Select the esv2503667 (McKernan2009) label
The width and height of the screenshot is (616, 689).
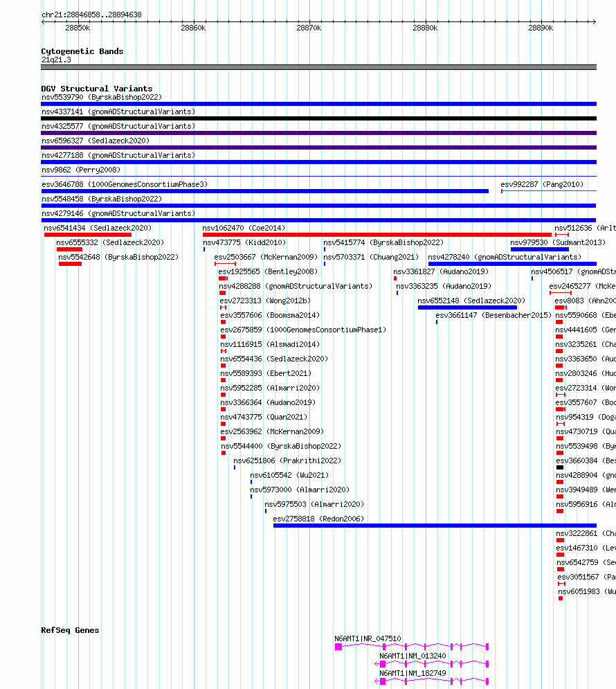pyautogui.click(x=266, y=257)
